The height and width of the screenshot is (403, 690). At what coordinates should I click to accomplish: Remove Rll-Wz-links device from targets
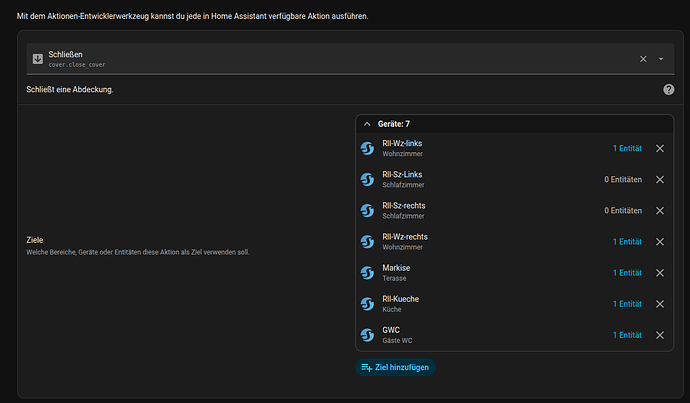659,148
